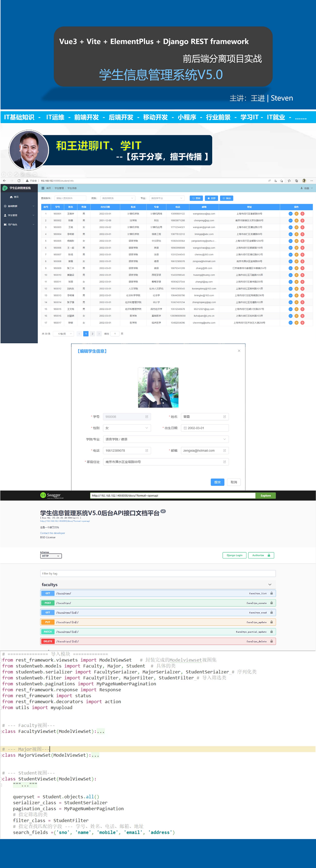This screenshot has width=316, height=868.
Task: Click the orange edit icon for student 950005
Action: pyautogui.click(x=297, y=241)
